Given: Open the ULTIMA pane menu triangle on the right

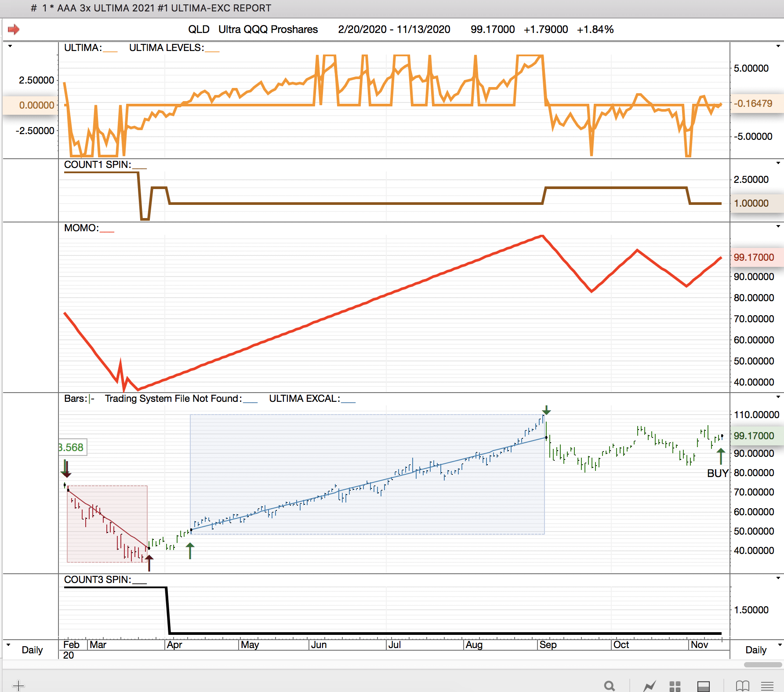Looking at the screenshot, I should (778, 46).
